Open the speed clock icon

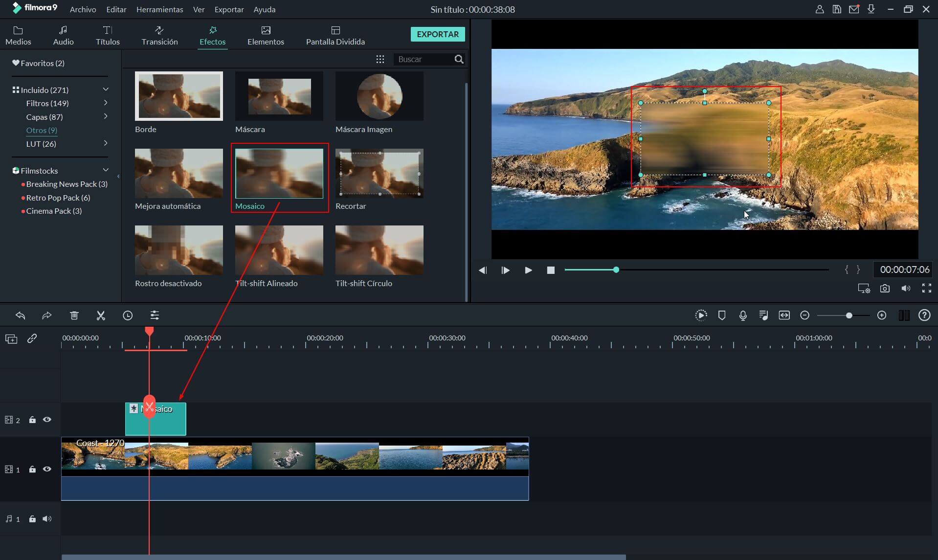tap(128, 315)
